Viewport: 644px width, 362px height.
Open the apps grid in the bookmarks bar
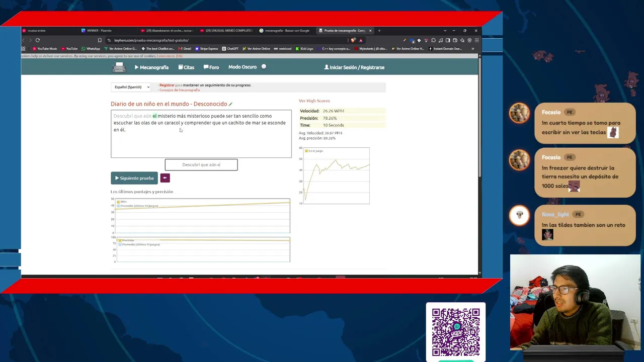coord(23,49)
